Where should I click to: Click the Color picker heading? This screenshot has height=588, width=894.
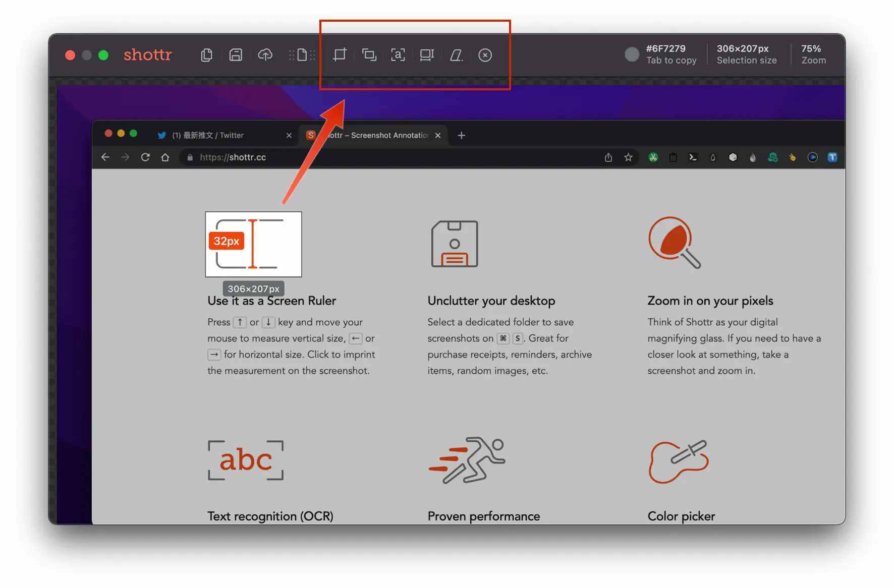681,516
